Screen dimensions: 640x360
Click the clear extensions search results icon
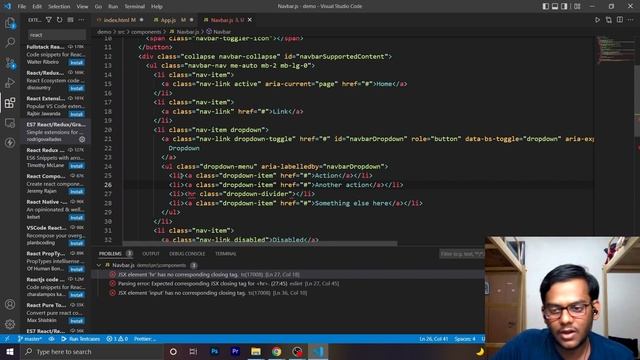(x=71, y=20)
